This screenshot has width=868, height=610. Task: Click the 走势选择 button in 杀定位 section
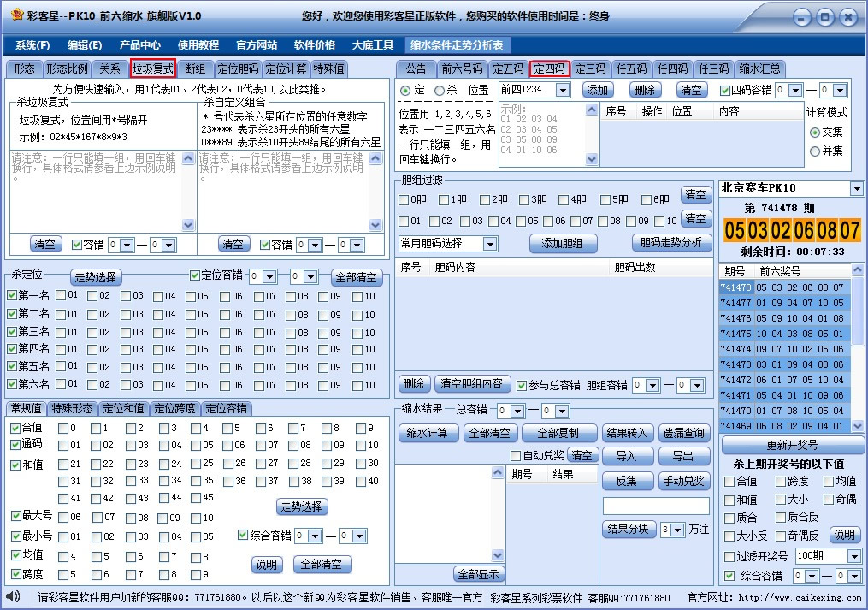point(95,275)
